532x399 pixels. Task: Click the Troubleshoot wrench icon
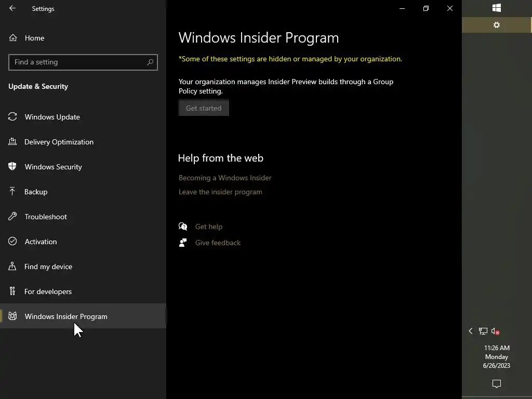pos(12,216)
